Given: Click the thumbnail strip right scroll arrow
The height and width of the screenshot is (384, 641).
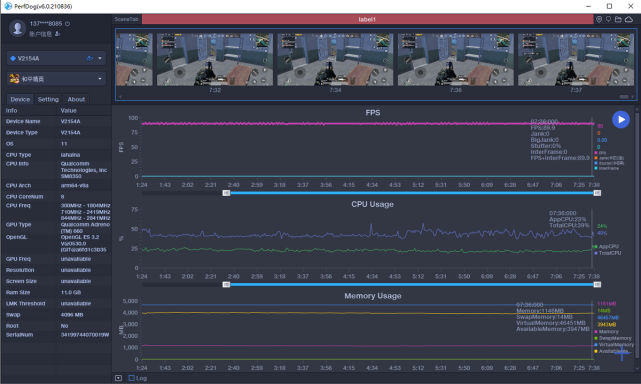Looking at the screenshot, I should point(632,97).
